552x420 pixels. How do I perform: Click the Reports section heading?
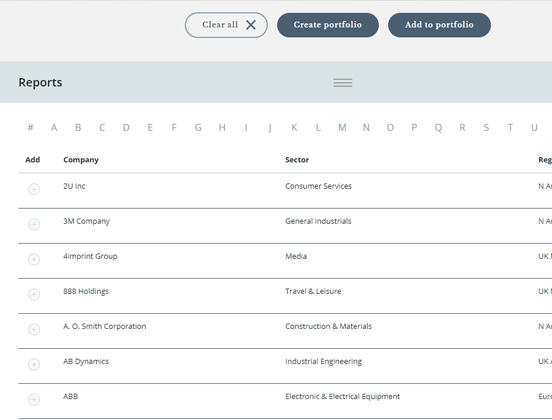click(40, 82)
